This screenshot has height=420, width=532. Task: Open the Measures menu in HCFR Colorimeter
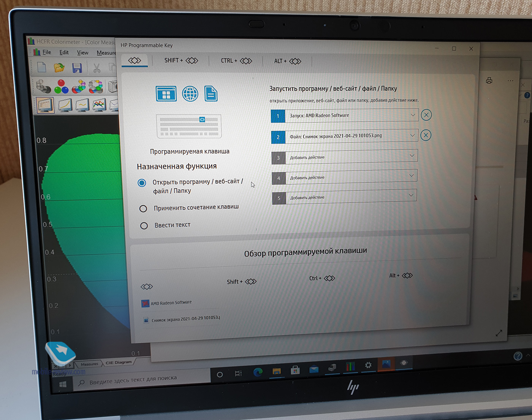click(x=106, y=53)
